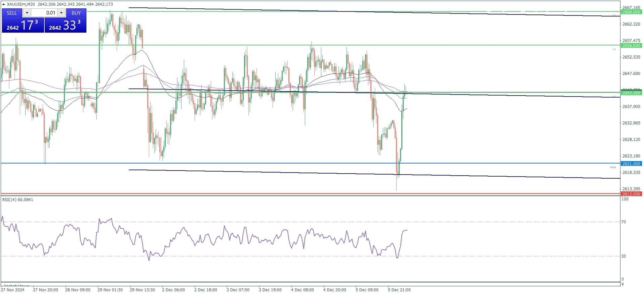This screenshot has width=644, height=294.
Task: Click the Pivot line label
Action: tap(613, 167)
